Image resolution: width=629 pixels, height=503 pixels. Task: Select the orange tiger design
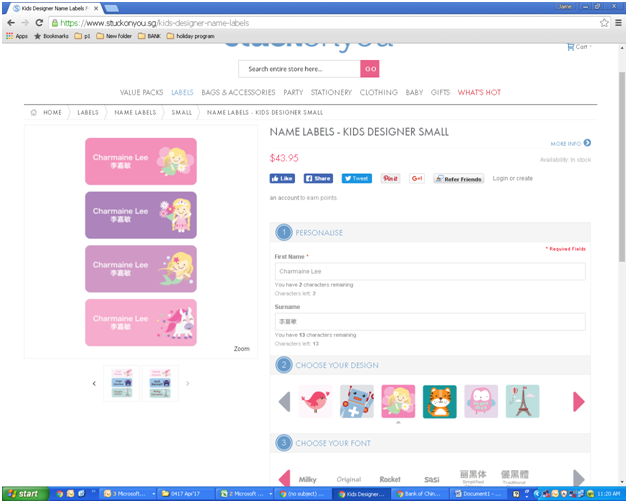point(440,402)
